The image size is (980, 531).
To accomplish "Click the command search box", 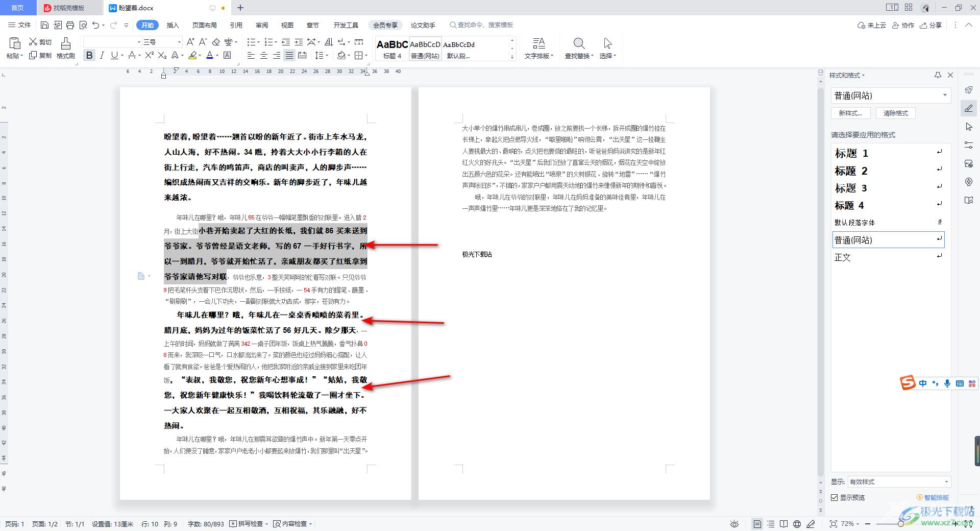I will tap(481, 25).
